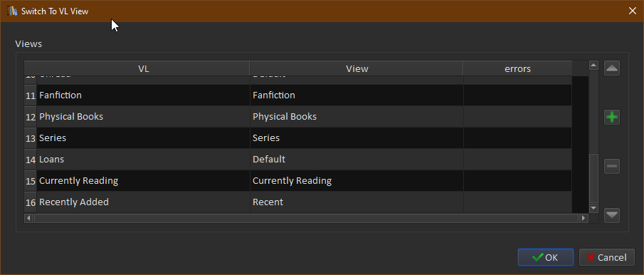Click the errors column header

(x=517, y=68)
